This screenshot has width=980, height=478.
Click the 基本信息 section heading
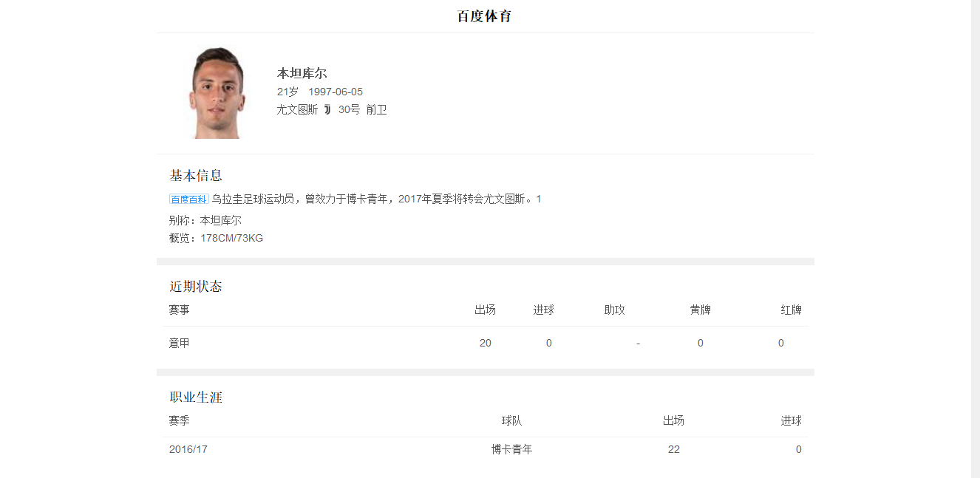pyautogui.click(x=196, y=176)
